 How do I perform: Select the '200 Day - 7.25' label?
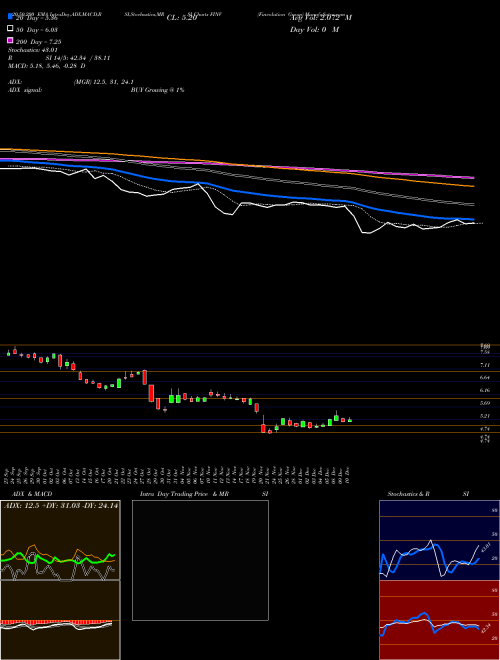pos(39,42)
